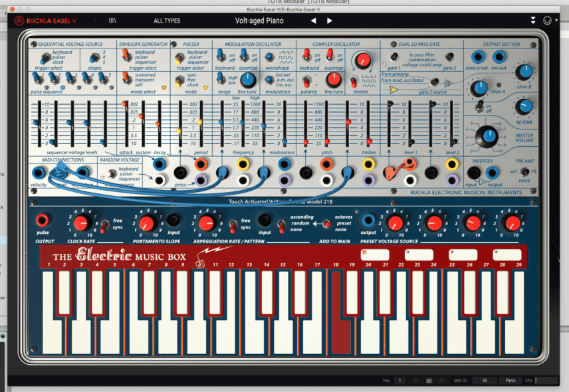Click the velocity jack in MIDI Connections
This screenshot has height=392, width=569.
[39, 173]
